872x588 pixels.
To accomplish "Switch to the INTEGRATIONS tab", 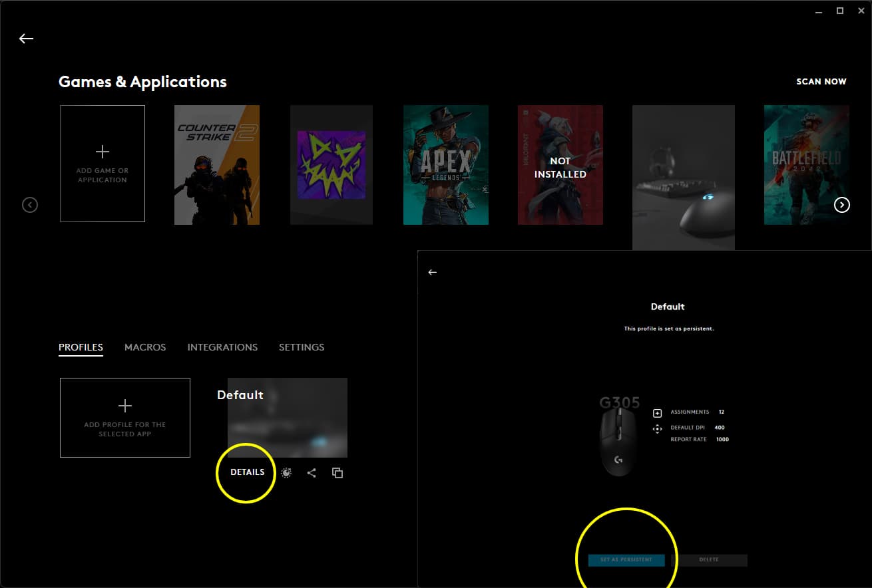I will (x=222, y=347).
